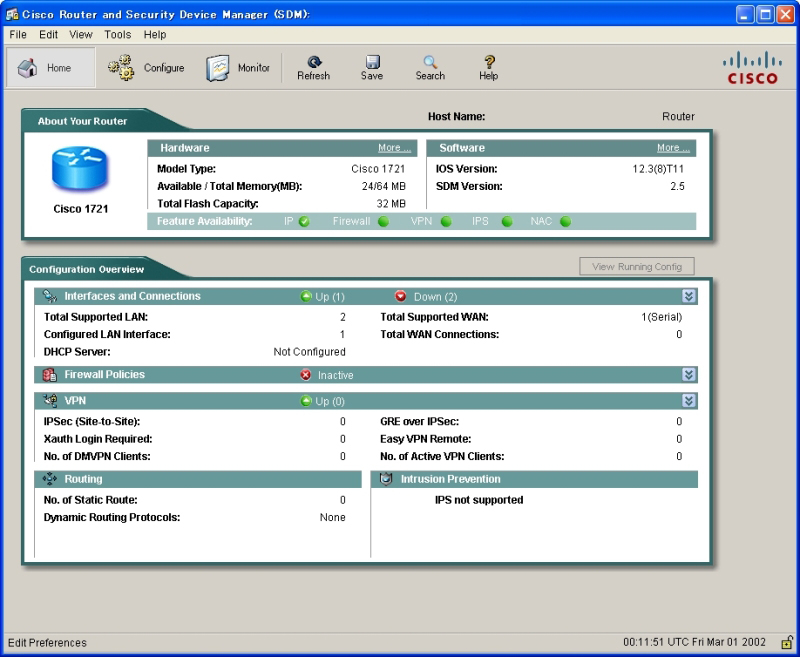Open the Configure mode
800x657 pixels.
click(122, 68)
